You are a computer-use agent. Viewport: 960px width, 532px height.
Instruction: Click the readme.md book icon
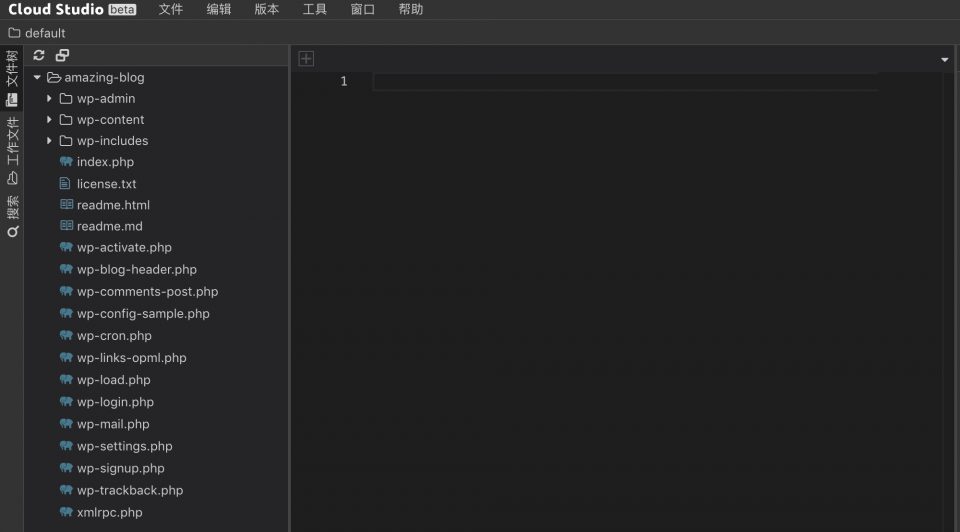coord(66,225)
